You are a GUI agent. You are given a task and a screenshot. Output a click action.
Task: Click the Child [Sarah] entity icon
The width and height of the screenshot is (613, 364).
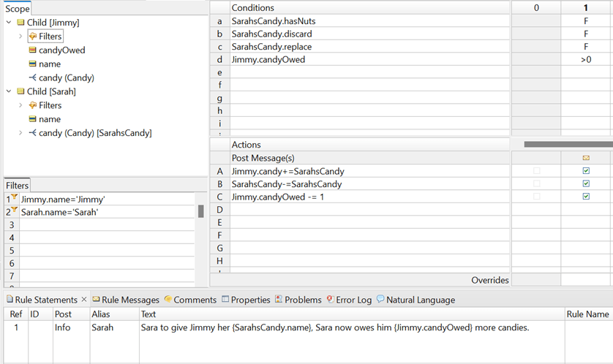pyautogui.click(x=20, y=91)
